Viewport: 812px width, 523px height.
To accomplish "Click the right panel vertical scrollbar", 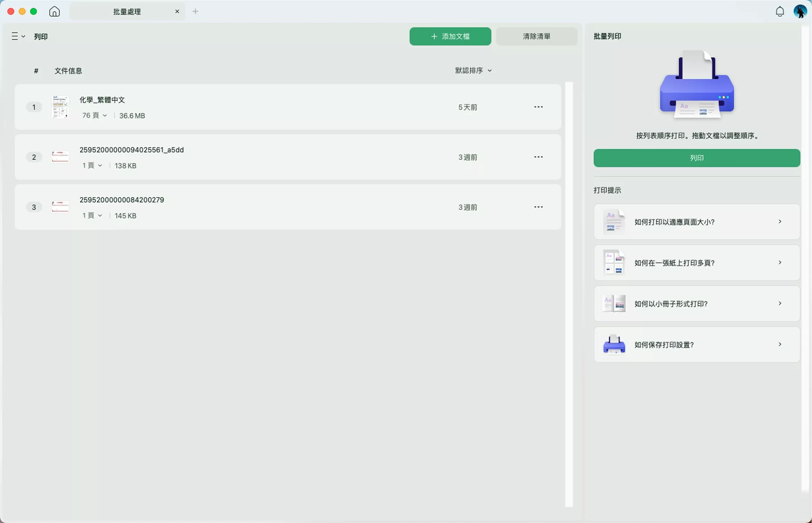I will click(x=805, y=258).
